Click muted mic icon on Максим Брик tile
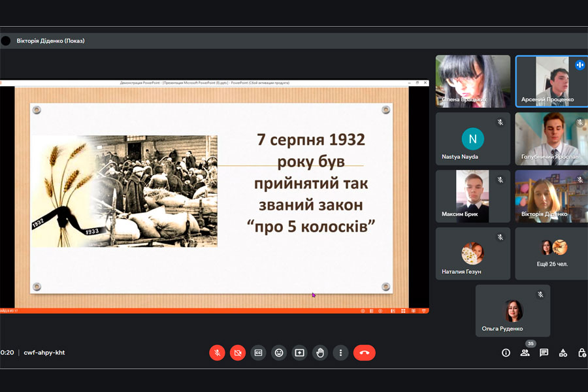The width and height of the screenshot is (588, 392). coord(500,180)
